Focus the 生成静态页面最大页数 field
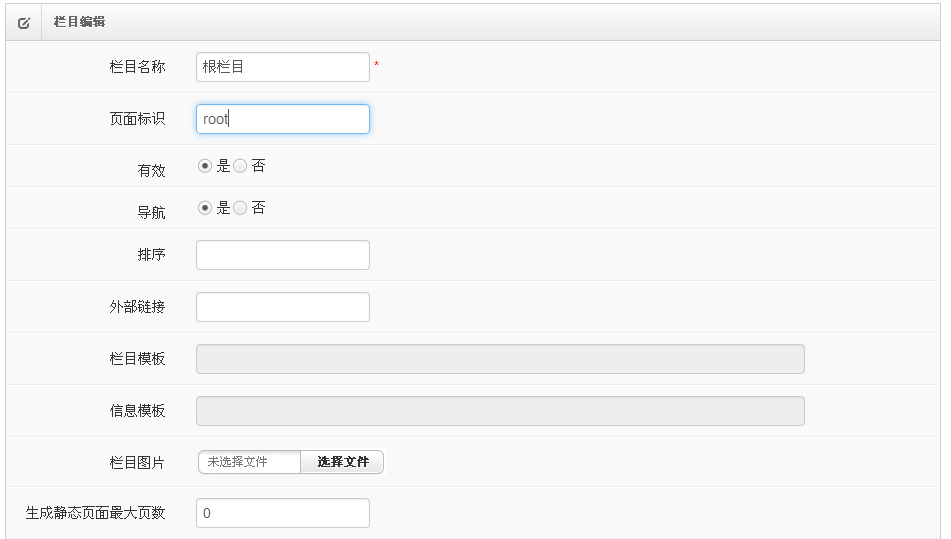The width and height of the screenshot is (951, 539). (283, 513)
